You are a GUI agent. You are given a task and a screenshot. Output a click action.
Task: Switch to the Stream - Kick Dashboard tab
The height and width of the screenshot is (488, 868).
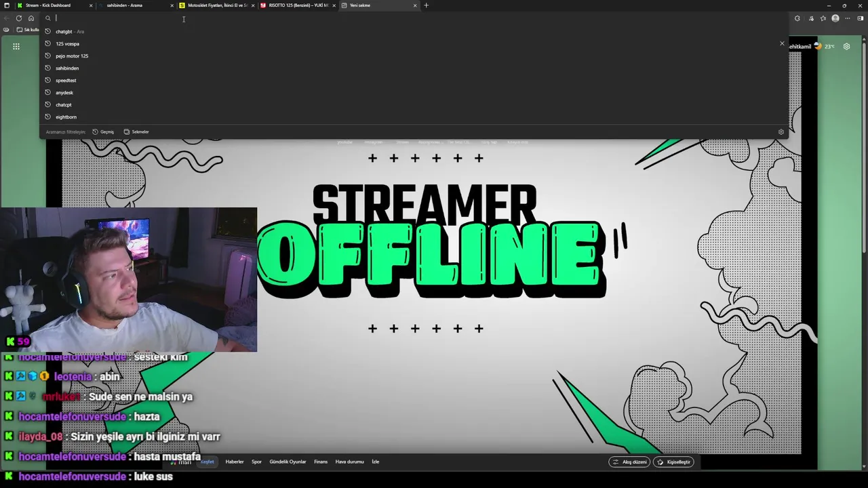(x=54, y=5)
